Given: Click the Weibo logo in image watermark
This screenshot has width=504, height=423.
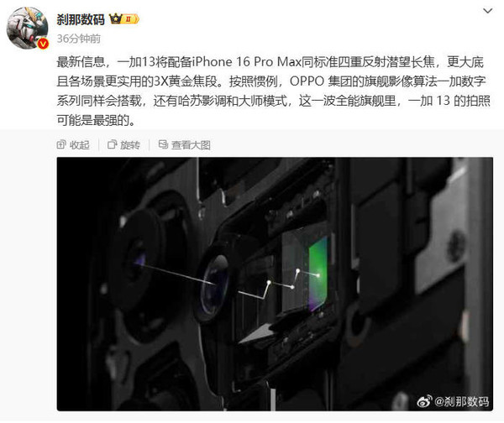Looking at the screenshot, I should coord(424,401).
